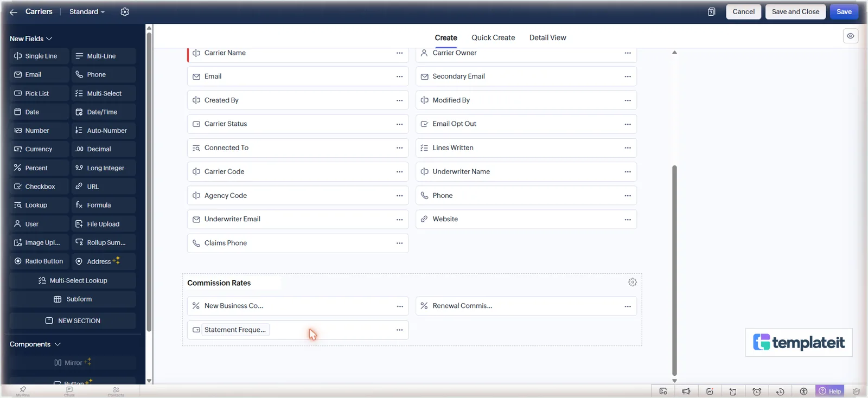The width and height of the screenshot is (868, 398).
Task: Select the Auto-Number field type
Action: click(103, 131)
